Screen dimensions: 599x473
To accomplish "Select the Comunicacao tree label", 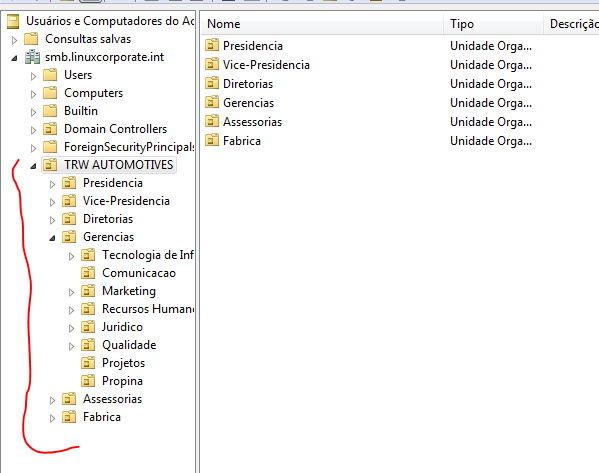I will pos(139,273).
